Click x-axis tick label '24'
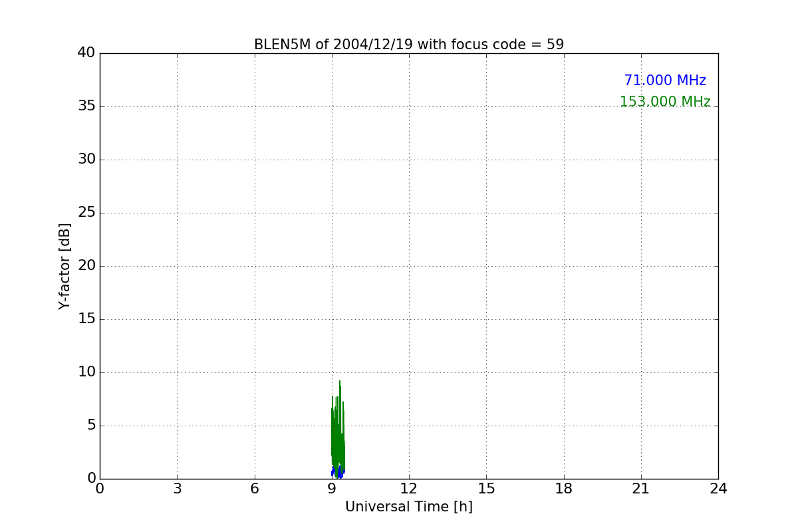This screenshot has height=532, width=798. click(718, 489)
